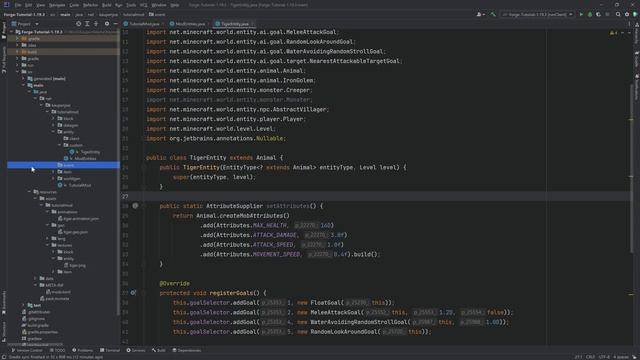Open IDE settings gear in top toolbar
The height and width of the screenshot is (360, 640).
click(627, 14)
